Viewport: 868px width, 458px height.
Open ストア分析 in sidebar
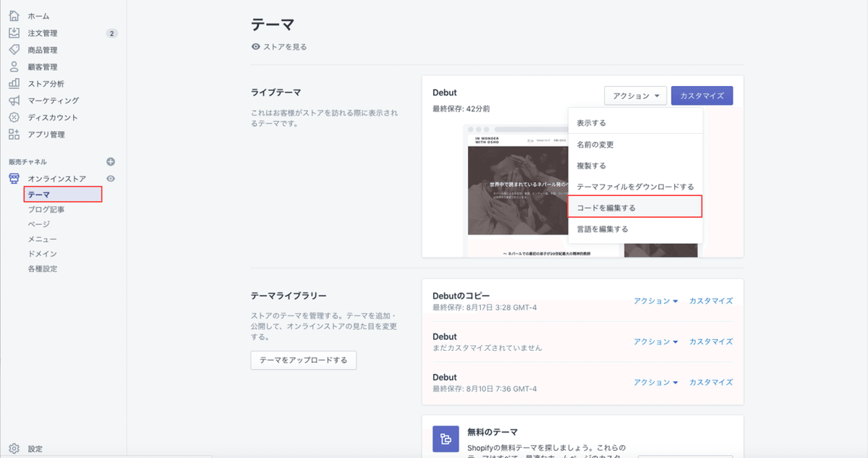coord(46,84)
